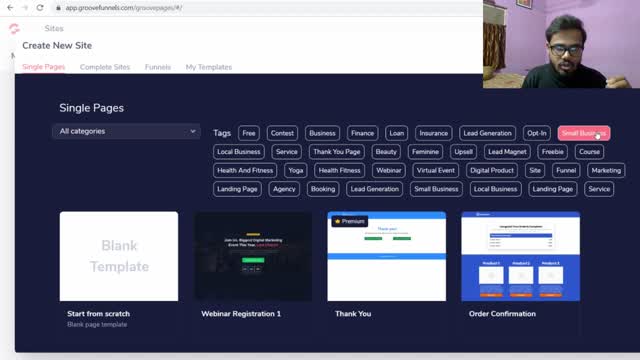Click the Small Business tag in bottom row
Image resolution: width=640 pixels, height=360 pixels.
436,189
